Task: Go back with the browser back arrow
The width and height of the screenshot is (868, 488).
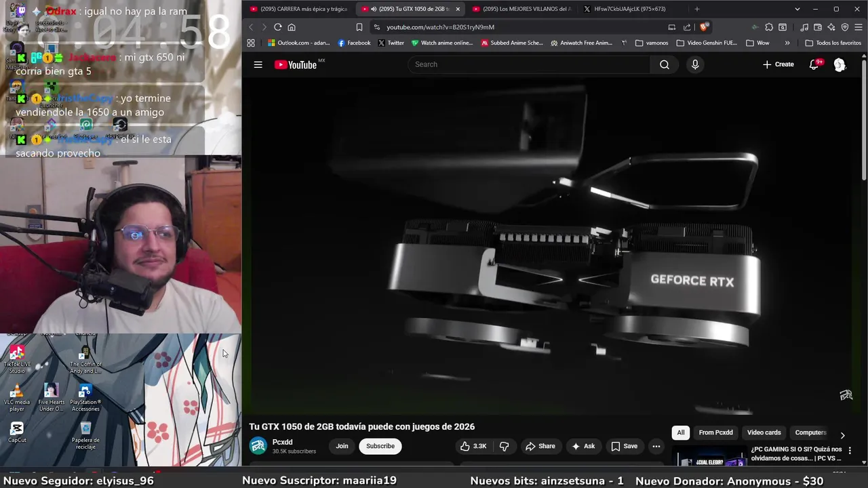Action: click(251, 27)
